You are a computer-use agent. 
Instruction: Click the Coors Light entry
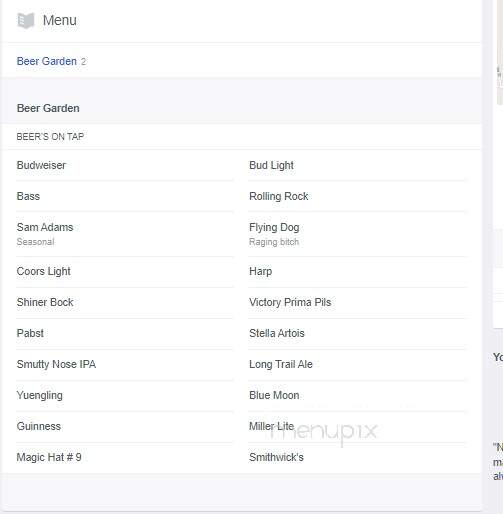pos(44,271)
